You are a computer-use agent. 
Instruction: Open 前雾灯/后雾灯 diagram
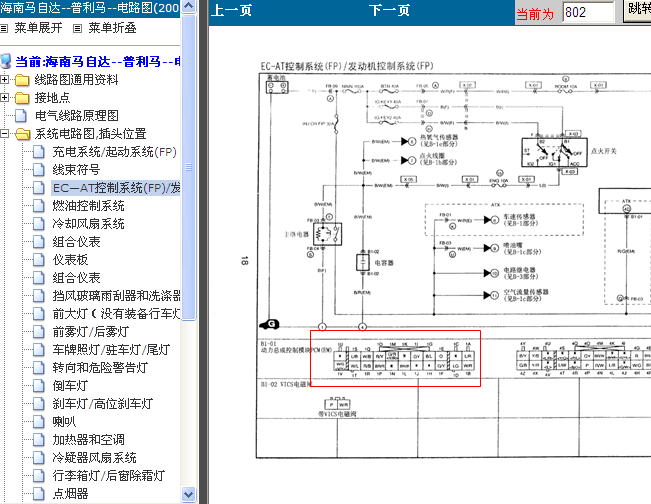91,332
